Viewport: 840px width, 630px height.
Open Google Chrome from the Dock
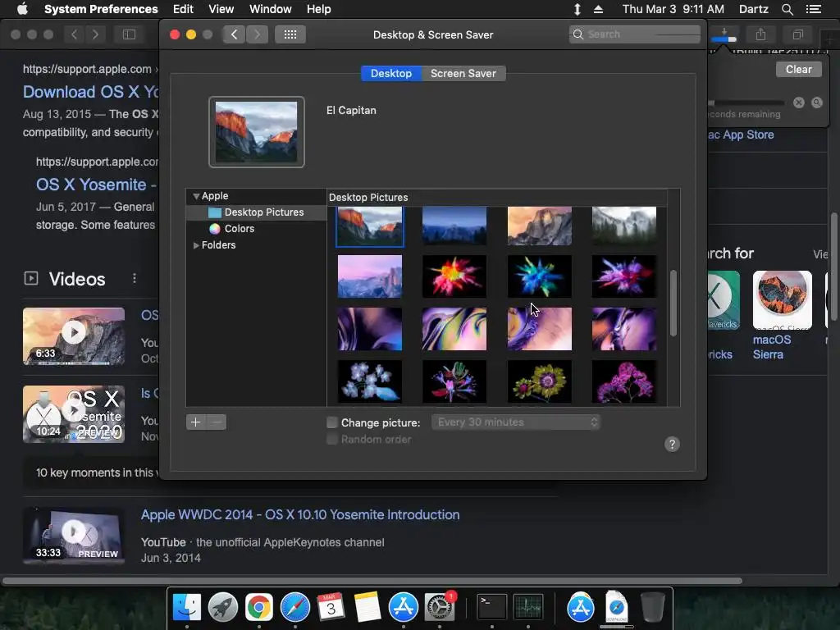point(258,607)
